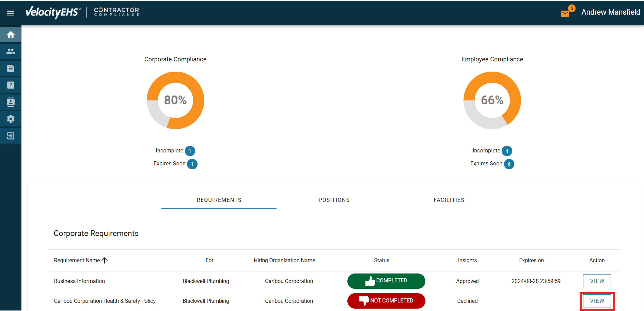This screenshot has width=644, height=311.
Task: View the Business Information requirement
Action: coord(597,281)
